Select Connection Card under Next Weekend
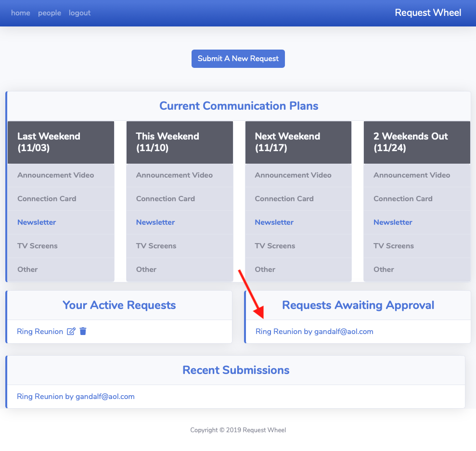 (x=284, y=199)
